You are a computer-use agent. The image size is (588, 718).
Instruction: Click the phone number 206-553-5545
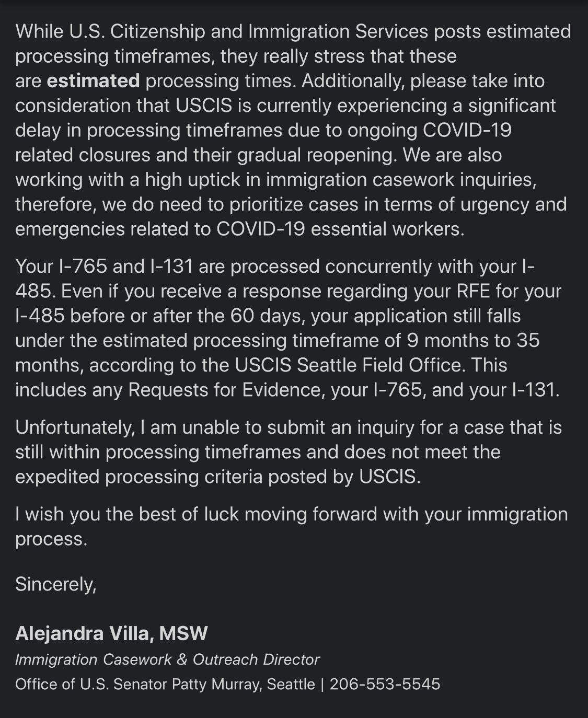click(x=385, y=684)
